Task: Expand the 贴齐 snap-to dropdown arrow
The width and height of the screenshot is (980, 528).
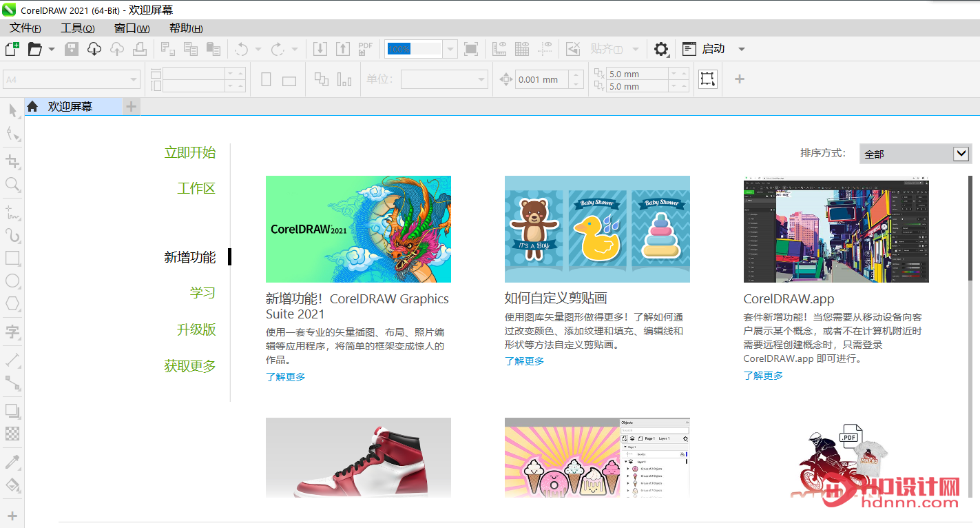Action: [636, 49]
